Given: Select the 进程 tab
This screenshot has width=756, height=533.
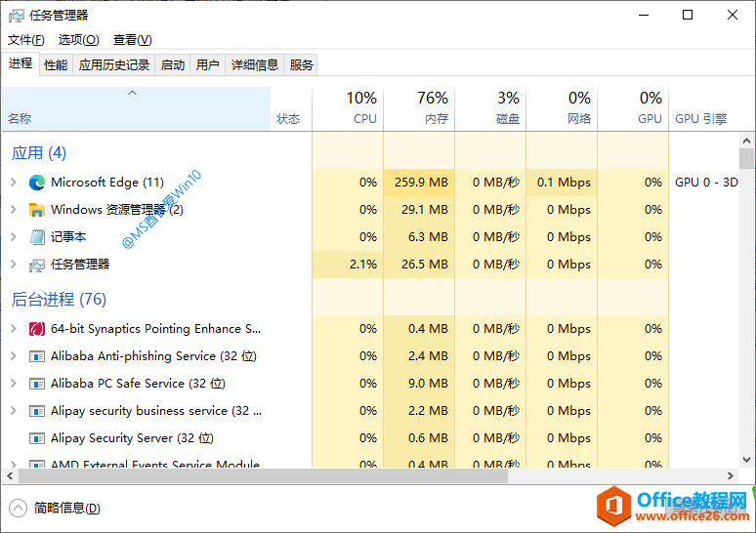Looking at the screenshot, I should 21,63.
